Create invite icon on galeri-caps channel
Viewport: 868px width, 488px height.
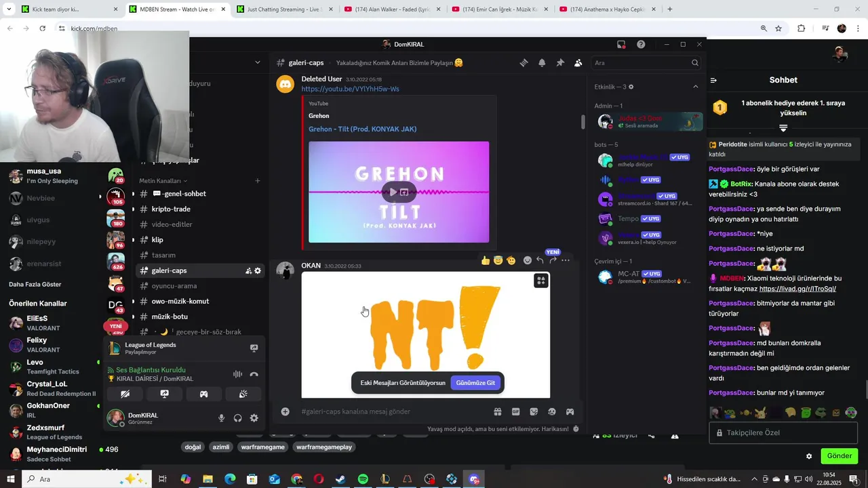pyautogui.click(x=248, y=270)
